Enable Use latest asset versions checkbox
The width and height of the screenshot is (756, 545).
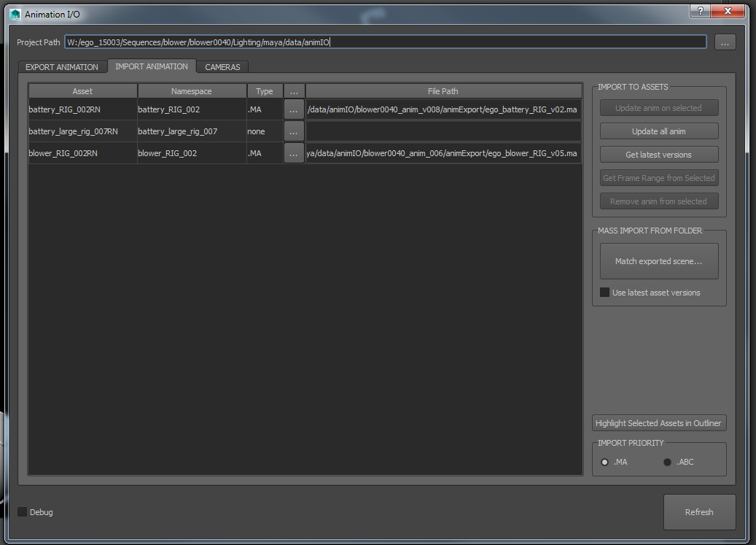[x=605, y=293]
